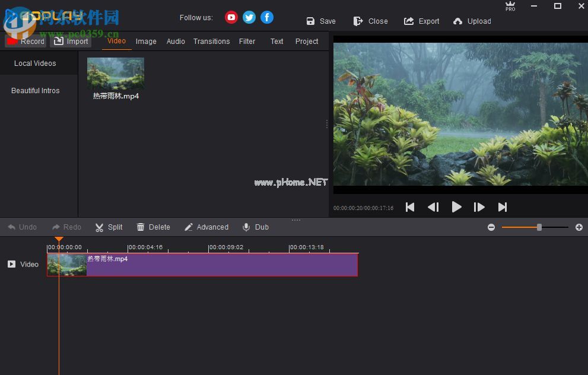This screenshot has width=588, height=375.
Task: Jump to the end of the video
Action: (x=503, y=207)
